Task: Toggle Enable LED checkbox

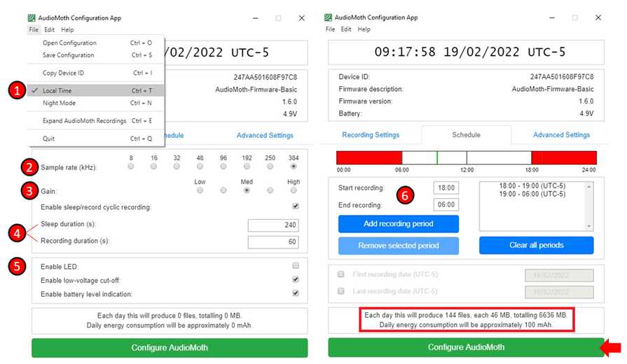Action: click(296, 266)
